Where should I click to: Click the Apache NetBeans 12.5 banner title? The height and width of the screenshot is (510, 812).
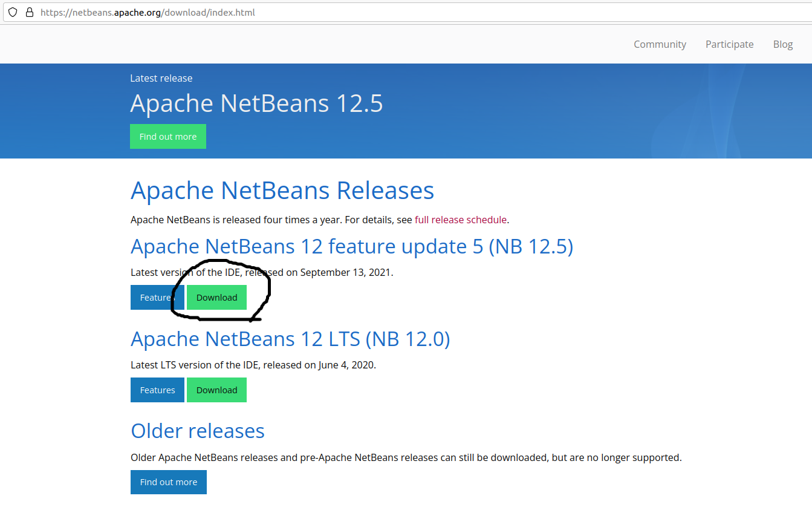[256, 103]
